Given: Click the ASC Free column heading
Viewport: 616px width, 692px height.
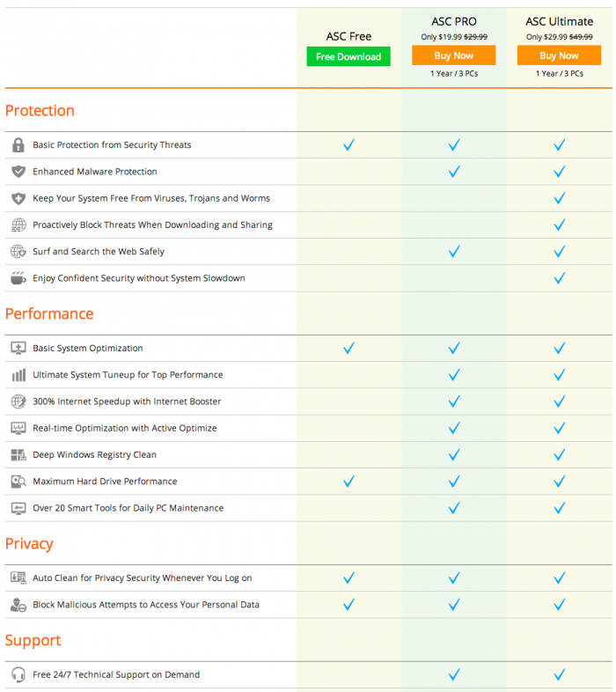Looking at the screenshot, I should [348, 36].
